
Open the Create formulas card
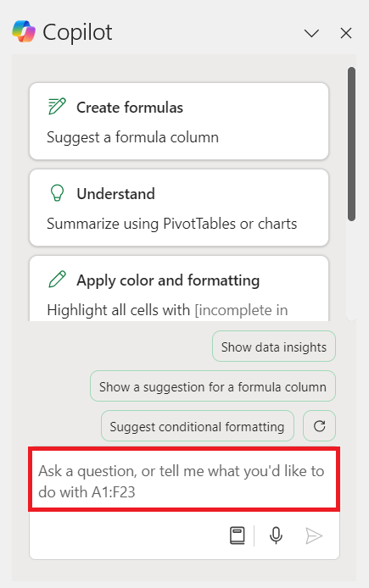pyautogui.click(x=179, y=121)
